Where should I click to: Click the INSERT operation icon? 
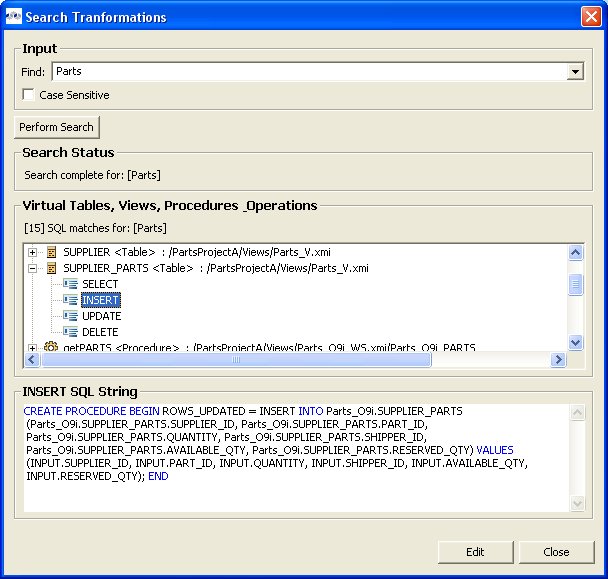70,300
